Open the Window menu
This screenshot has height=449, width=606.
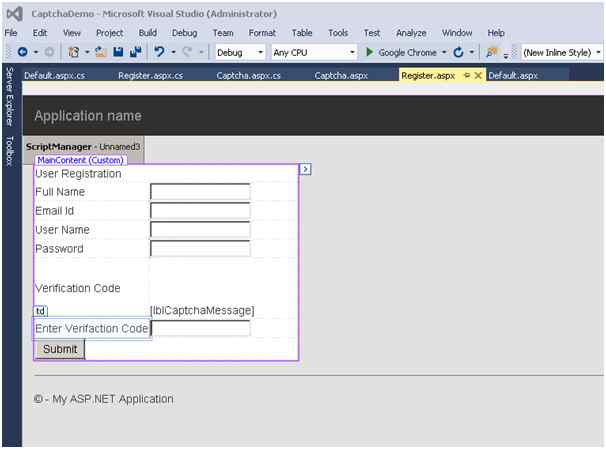[457, 33]
